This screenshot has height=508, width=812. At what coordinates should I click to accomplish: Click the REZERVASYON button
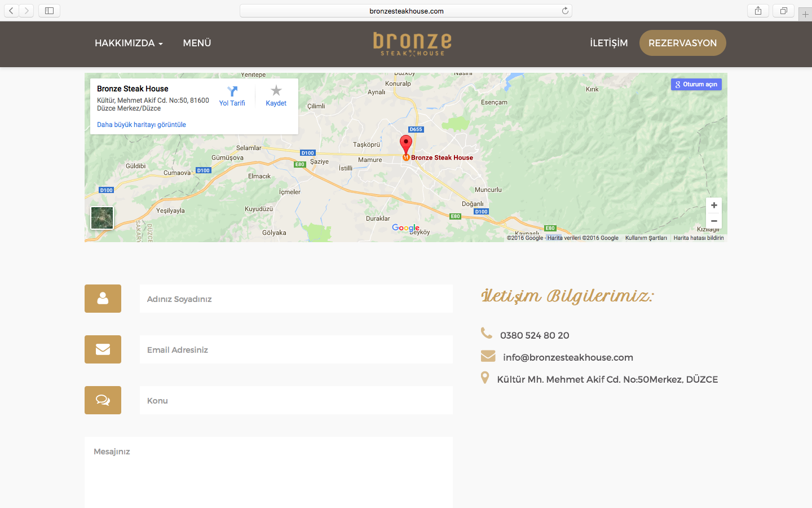coord(682,43)
